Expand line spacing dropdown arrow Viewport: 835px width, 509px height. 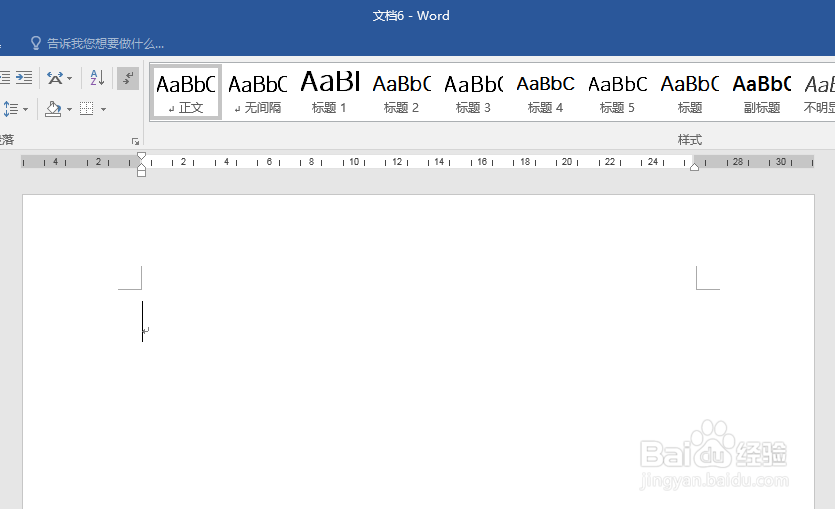pyautogui.click(x=26, y=110)
